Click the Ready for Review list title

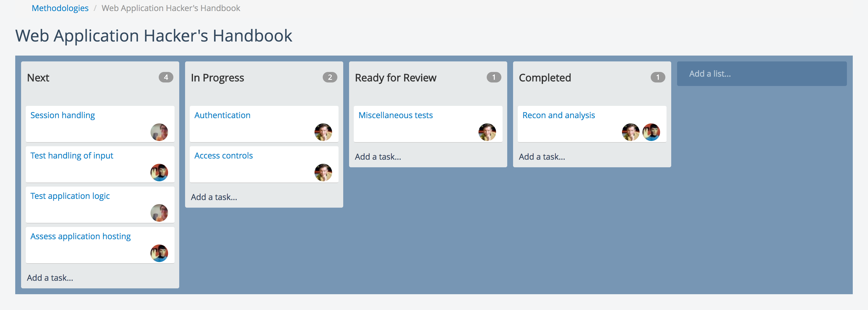tap(395, 78)
